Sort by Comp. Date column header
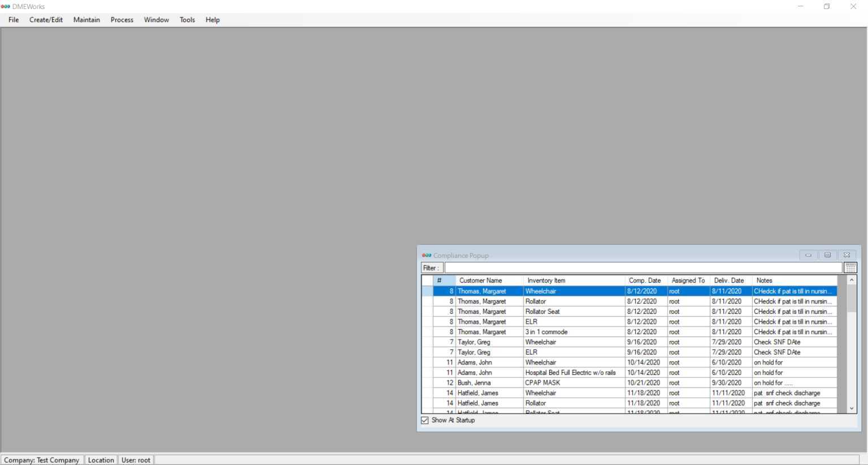 click(x=645, y=281)
